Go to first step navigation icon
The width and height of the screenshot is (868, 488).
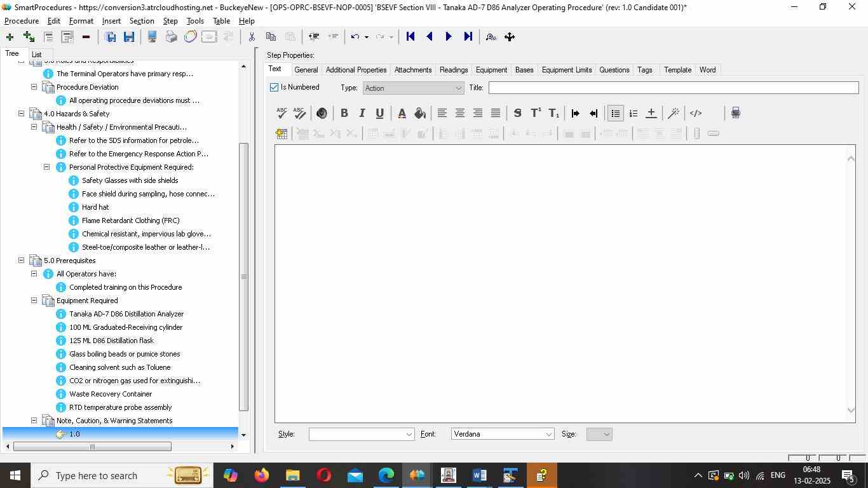point(410,37)
